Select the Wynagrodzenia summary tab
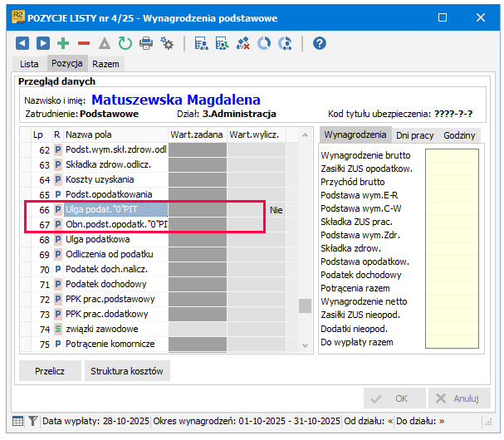The image size is (504, 440). click(355, 134)
